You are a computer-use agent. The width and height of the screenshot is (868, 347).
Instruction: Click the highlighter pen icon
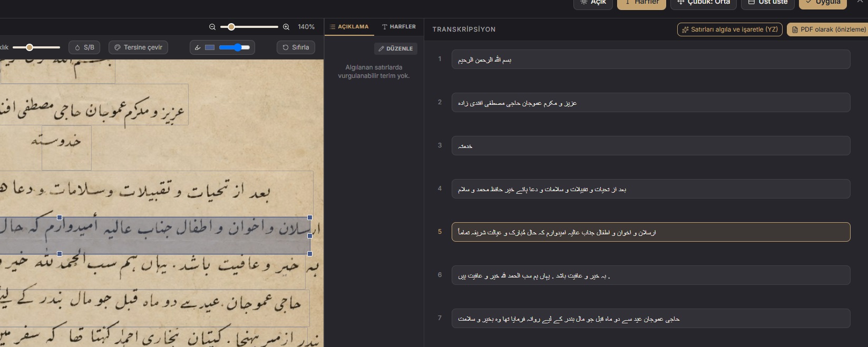198,47
